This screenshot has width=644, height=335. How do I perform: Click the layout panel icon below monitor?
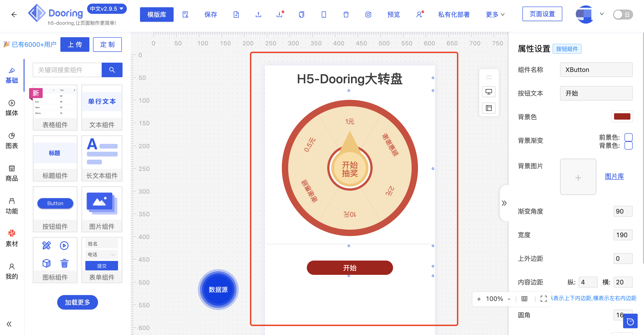(489, 108)
